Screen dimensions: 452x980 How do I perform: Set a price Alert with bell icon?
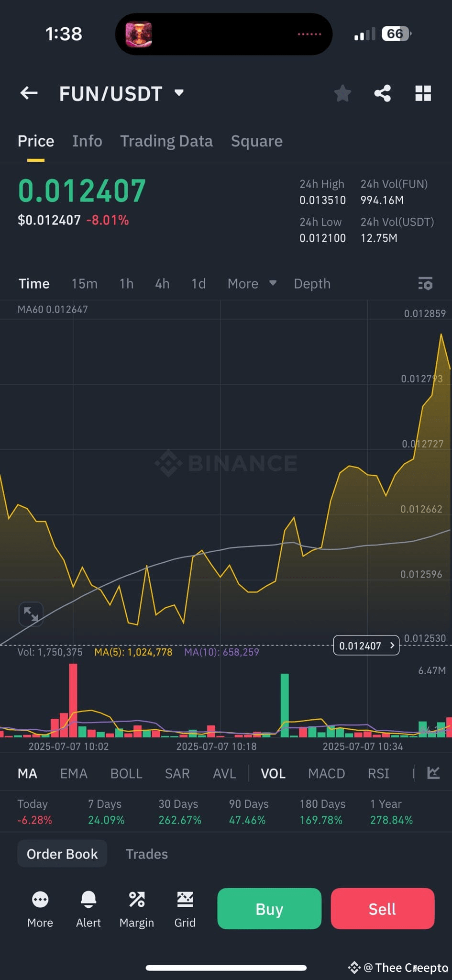tap(88, 900)
